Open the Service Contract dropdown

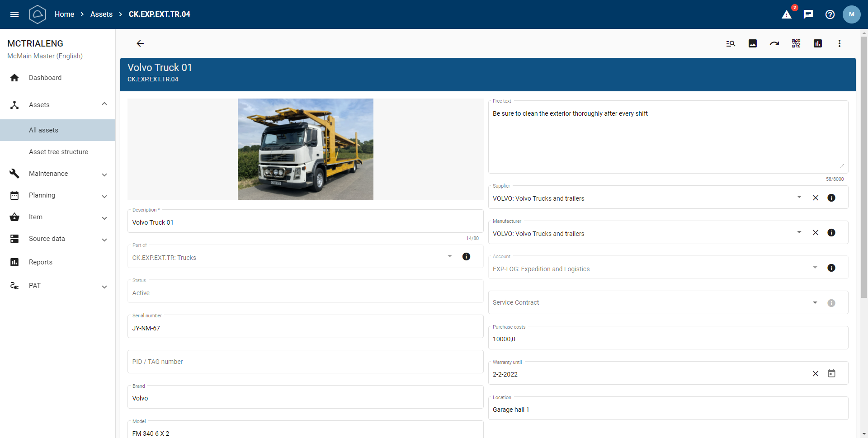(x=815, y=303)
